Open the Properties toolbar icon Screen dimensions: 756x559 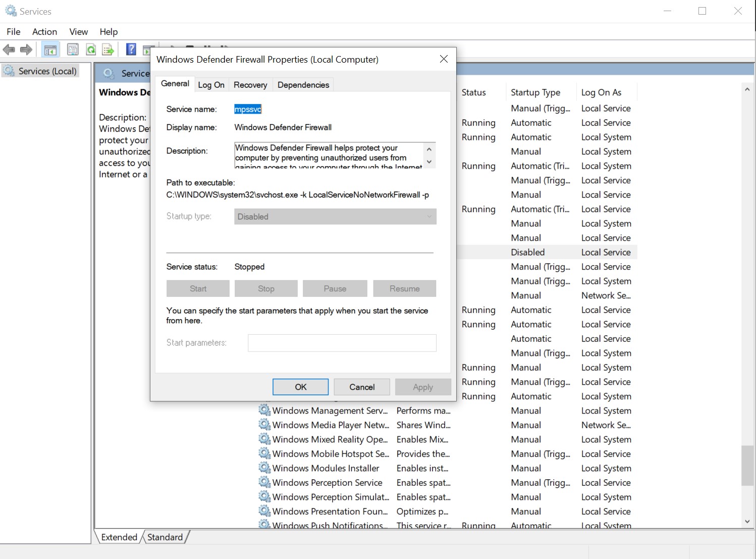73,49
